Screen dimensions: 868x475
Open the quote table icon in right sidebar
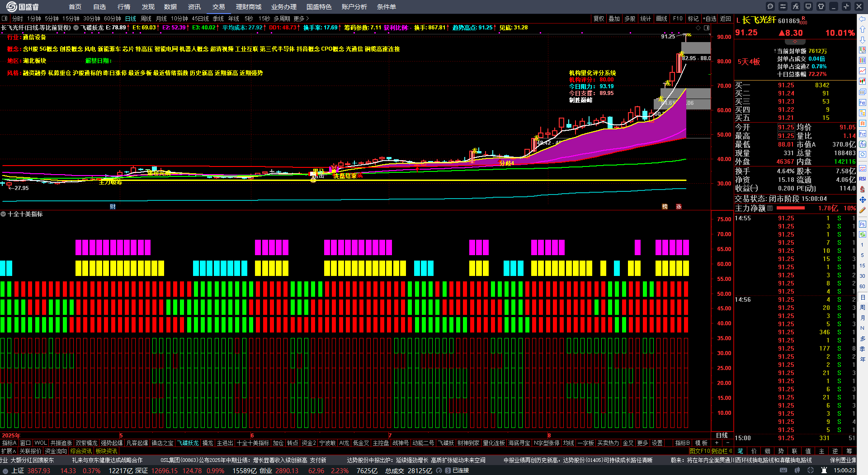coord(863,60)
